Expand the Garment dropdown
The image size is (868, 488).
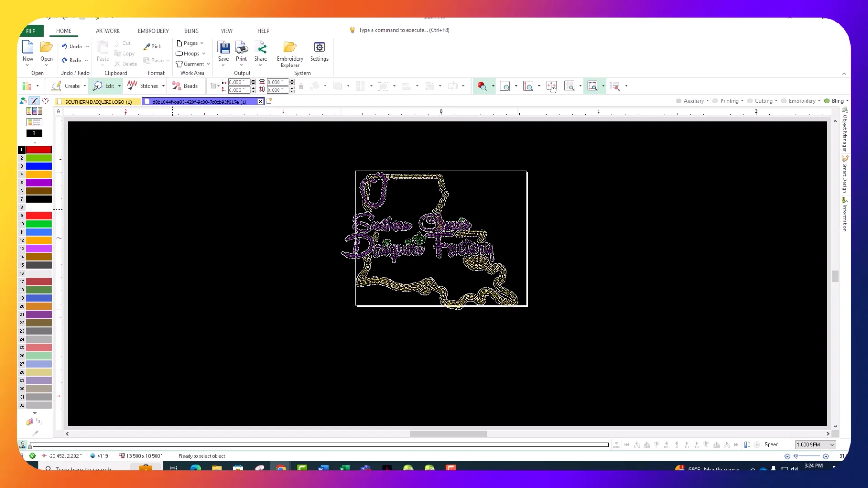pos(208,64)
